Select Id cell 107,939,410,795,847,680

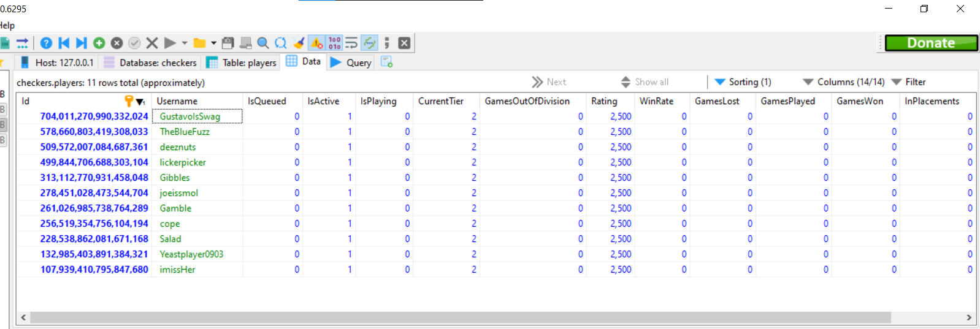tap(84, 270)
